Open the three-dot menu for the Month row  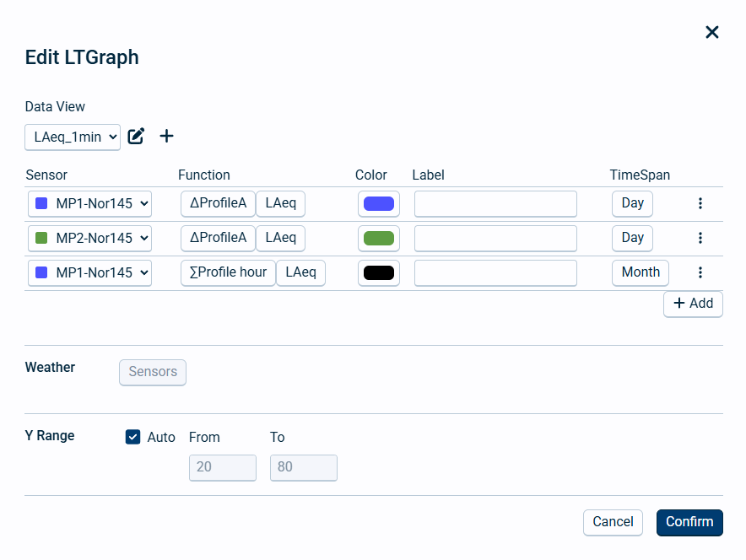pos(700,272)
